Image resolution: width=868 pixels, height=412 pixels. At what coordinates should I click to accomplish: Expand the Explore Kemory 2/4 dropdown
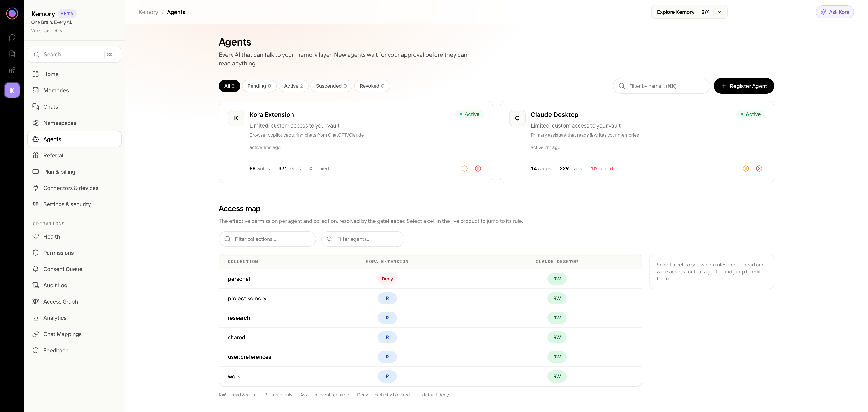[x=689, y=12]
